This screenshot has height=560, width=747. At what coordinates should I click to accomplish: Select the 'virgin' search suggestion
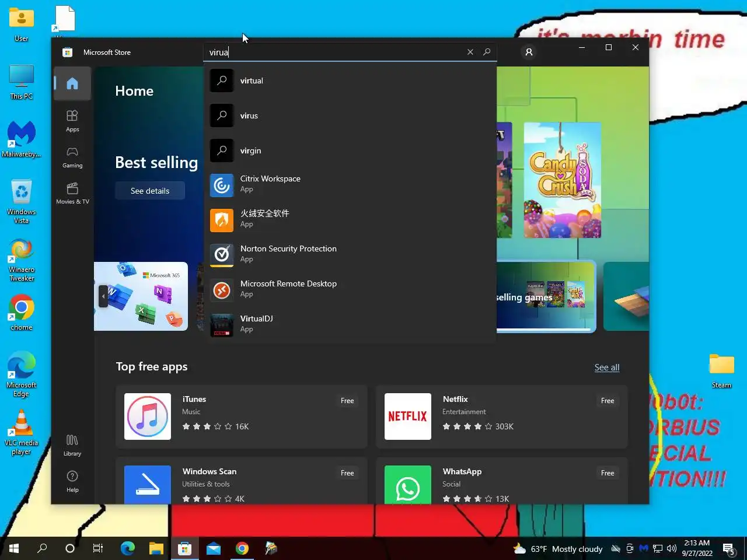tap(350, 150)
